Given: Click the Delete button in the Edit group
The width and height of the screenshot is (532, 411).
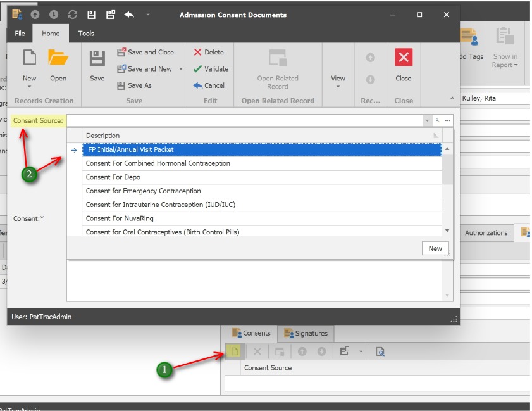Looking at the screenshot, I should [208, 53].
